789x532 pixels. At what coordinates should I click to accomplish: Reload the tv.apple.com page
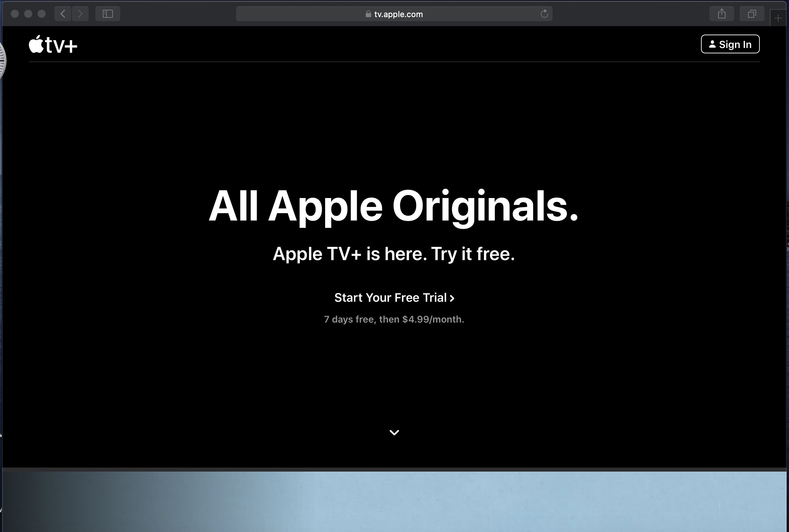pos(544,14)
